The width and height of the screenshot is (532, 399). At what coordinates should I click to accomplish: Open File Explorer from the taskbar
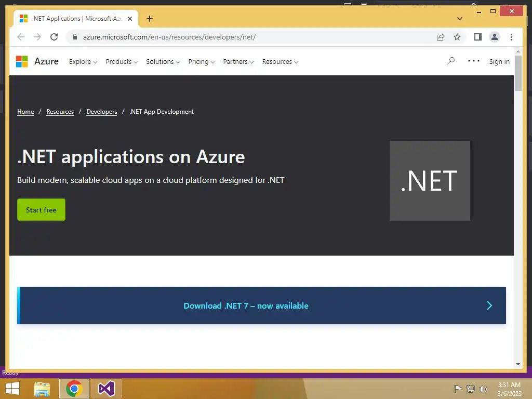point(42,389)
